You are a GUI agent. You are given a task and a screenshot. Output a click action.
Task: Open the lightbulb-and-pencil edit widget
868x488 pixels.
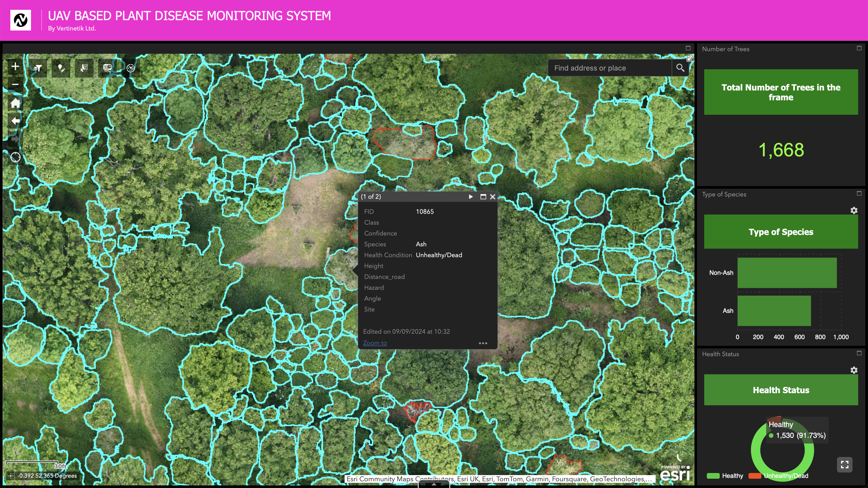[61, 68]
